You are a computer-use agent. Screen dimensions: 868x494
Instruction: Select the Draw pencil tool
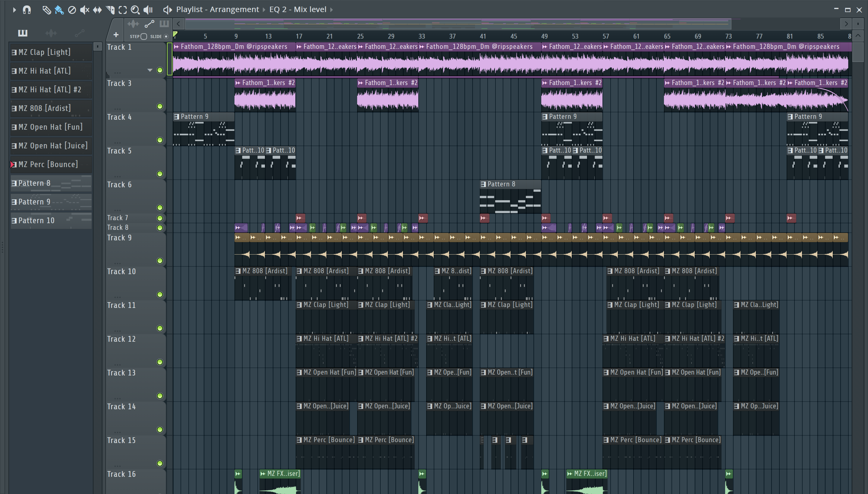46,10
